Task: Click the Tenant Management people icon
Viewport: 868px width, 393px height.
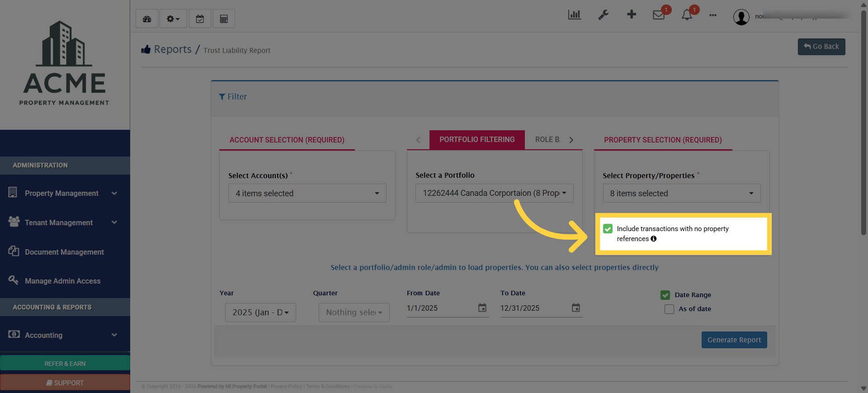Action: point(14,222)
